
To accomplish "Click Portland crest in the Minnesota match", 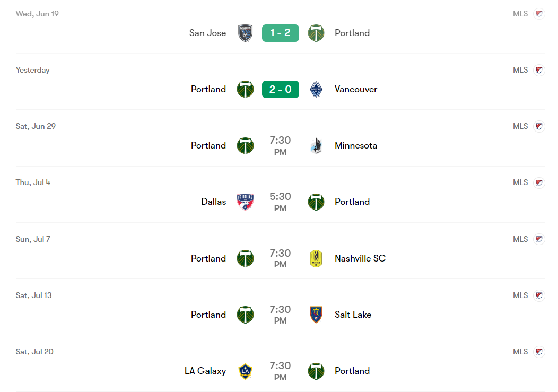I will [245, 145].
